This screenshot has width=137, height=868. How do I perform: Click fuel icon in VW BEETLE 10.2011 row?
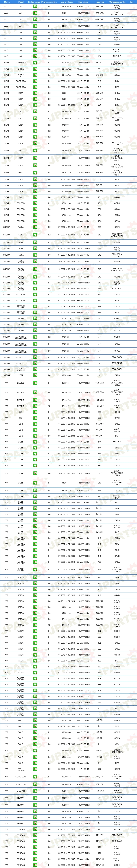click(x=35, y=383)
